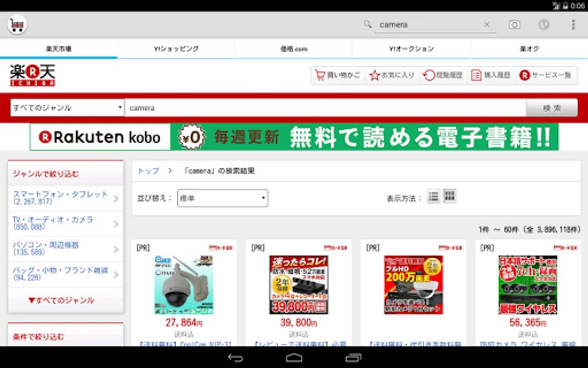Click the ジャンルで絞り込む header
This screenshot has width=588, height=368.
(x=45, y=174)
